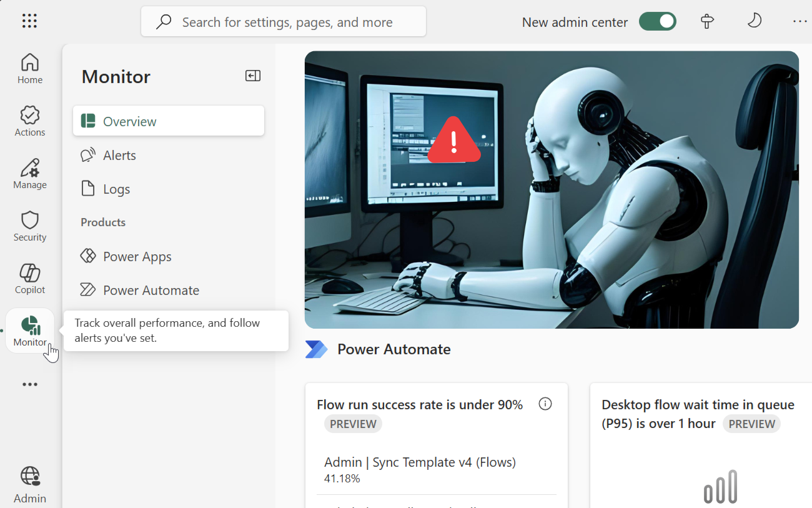Open Admin | Sync Template v4 (Flows)

tap(420, 462)
